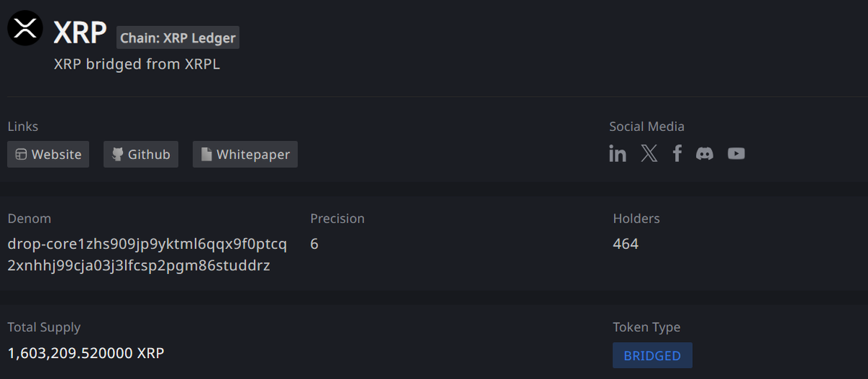
Task: Click the Whitepaper document icon
Action: (206, 154)
